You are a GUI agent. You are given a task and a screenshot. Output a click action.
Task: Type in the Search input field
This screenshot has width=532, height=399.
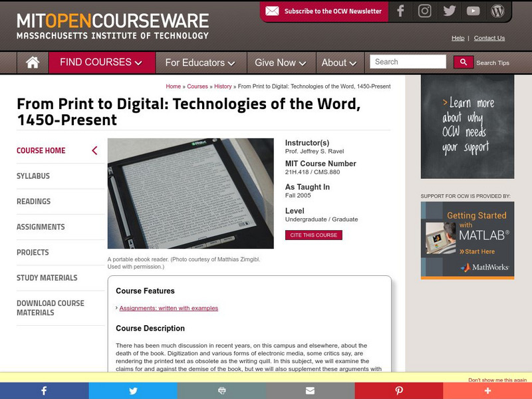(408, 61)
